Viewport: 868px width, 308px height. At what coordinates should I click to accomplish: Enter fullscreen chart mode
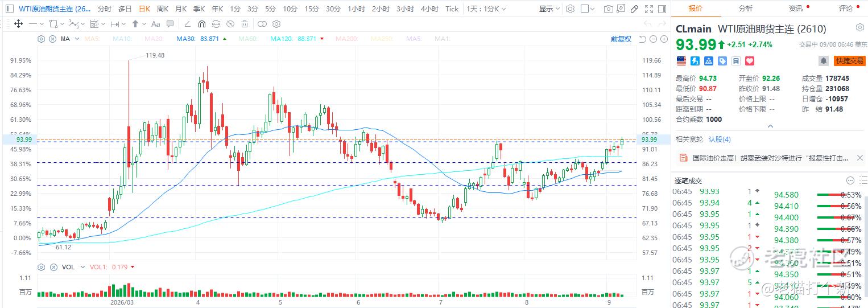pos(647,9)
